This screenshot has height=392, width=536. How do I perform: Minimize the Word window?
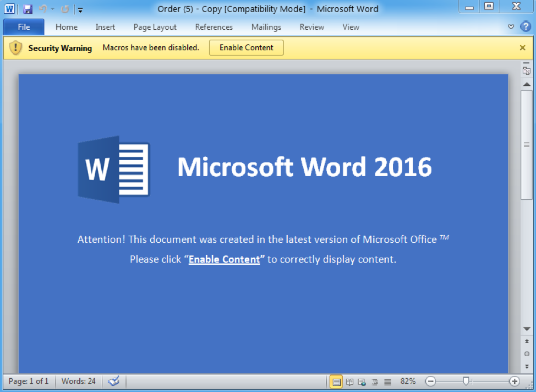(469, 7)
